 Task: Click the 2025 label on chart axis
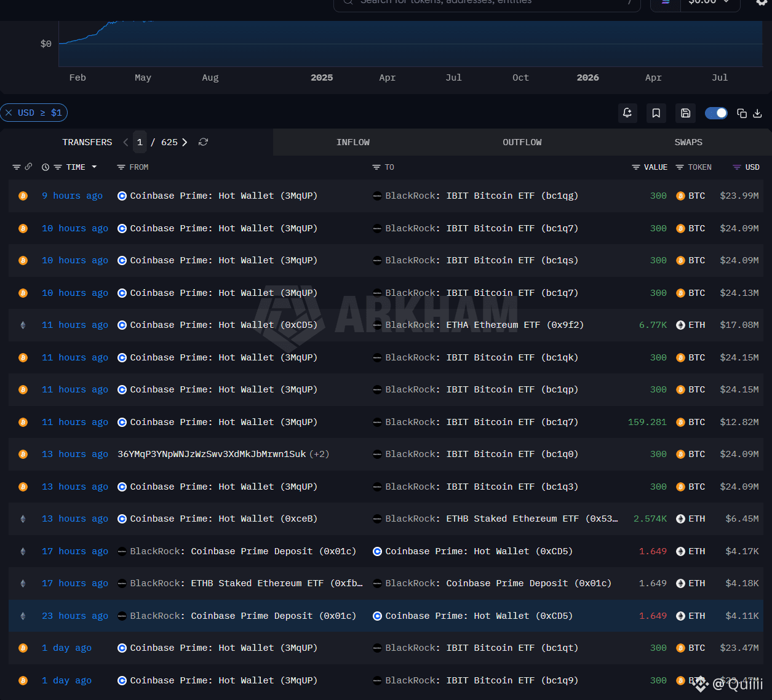click(x=322, y=78)
